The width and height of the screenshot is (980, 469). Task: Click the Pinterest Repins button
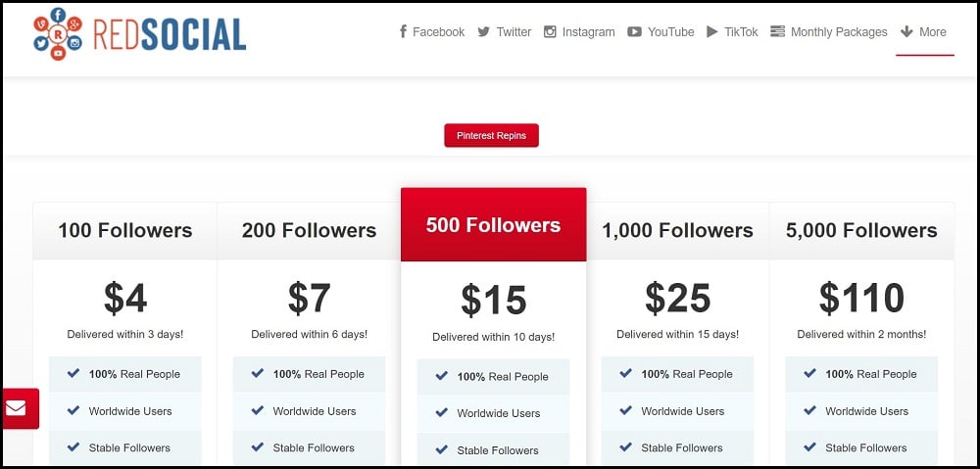(x=491, y=135)
